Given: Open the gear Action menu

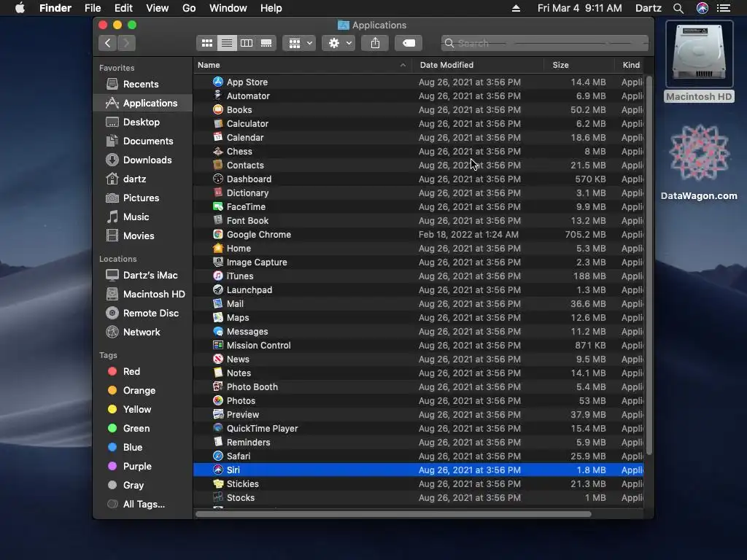Looking at the screenshot, I should click(338, 43).
